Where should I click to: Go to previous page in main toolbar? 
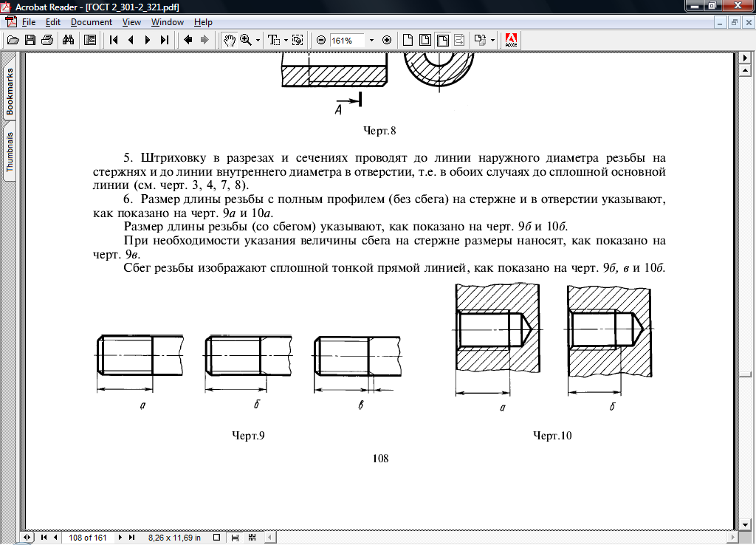click(131, 40)
